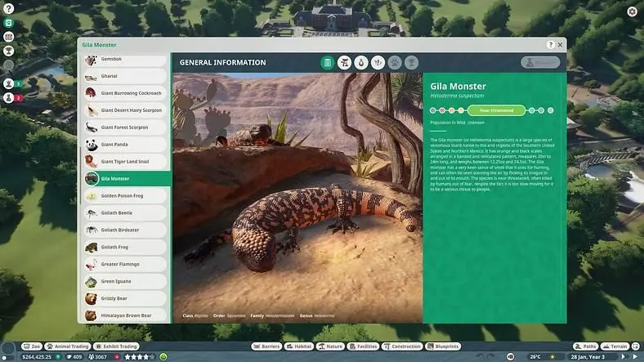Viewport: 644px width, 362px height.
Task: Open the Facilities build menu
Action: [x=363, y=346]
